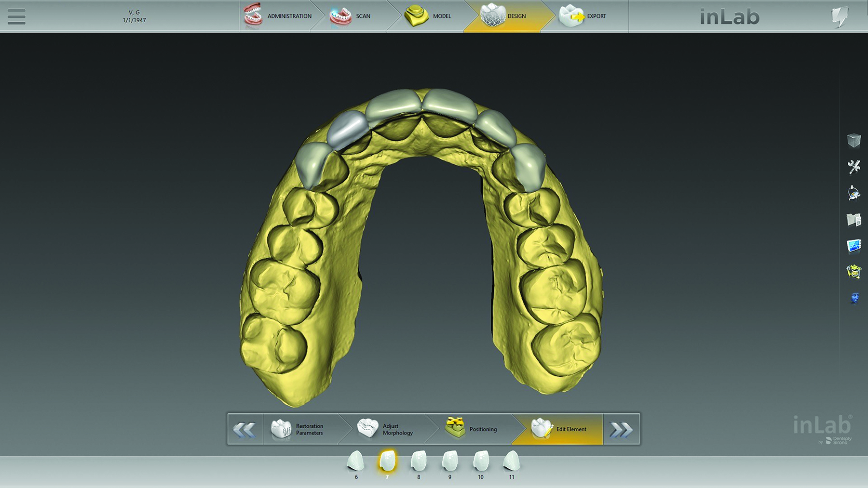868x488 pixels.
Task: Open the folder with document icon
Action: click(854, 220)
